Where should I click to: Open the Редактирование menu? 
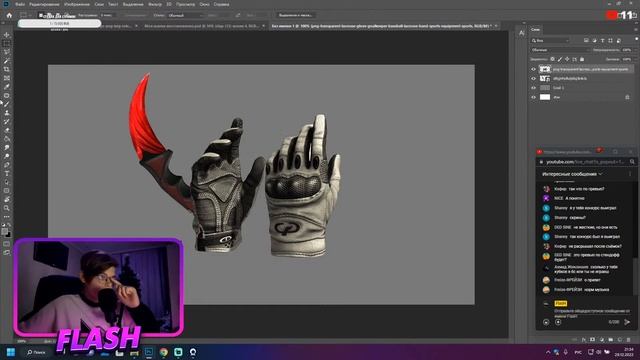[44, 4]
